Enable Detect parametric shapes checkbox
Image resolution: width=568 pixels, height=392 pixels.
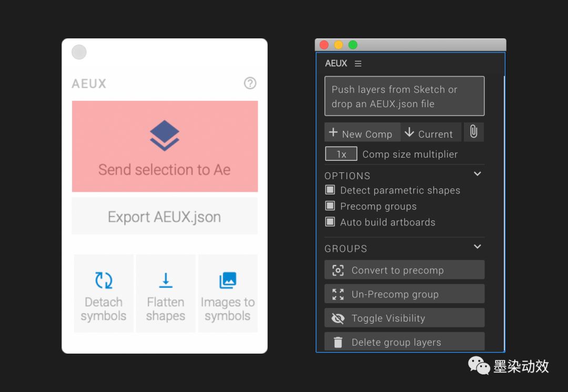click(x=330, y=190)
